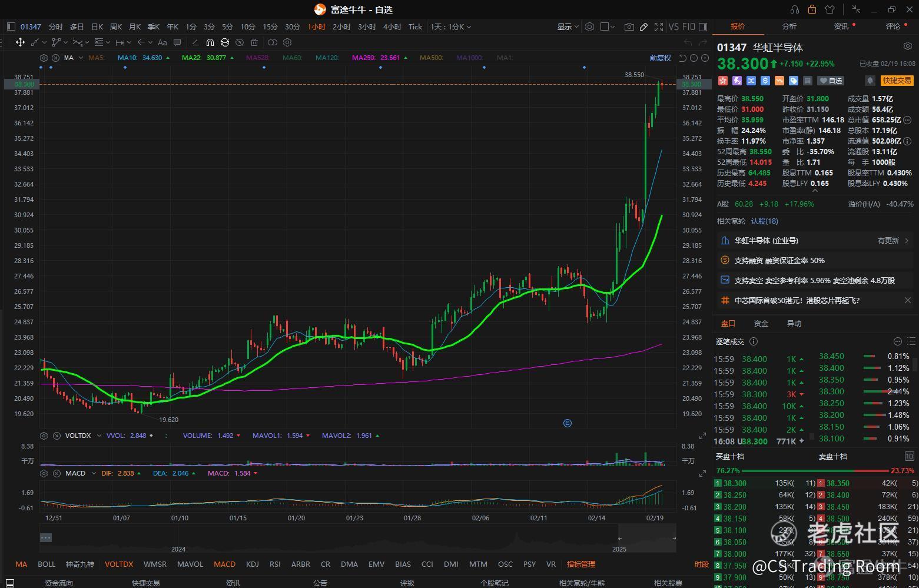Select the wave 1-2-3 marking tool
919x588 pixels.
(77, 42)
